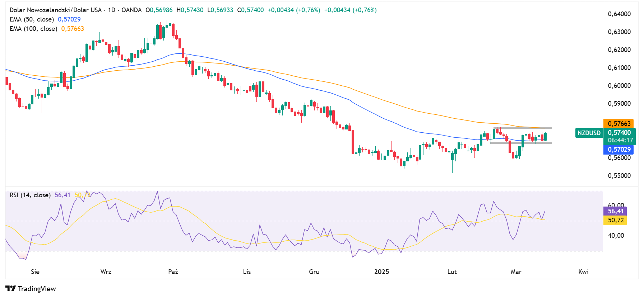Click the 0,64000 price axis label

tap(619, 14)
